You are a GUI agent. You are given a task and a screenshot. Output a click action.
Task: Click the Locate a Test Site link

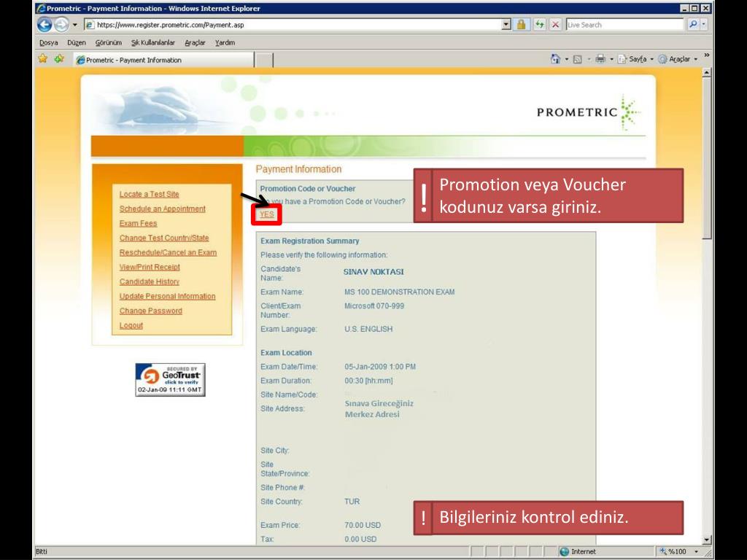[149, 194]
